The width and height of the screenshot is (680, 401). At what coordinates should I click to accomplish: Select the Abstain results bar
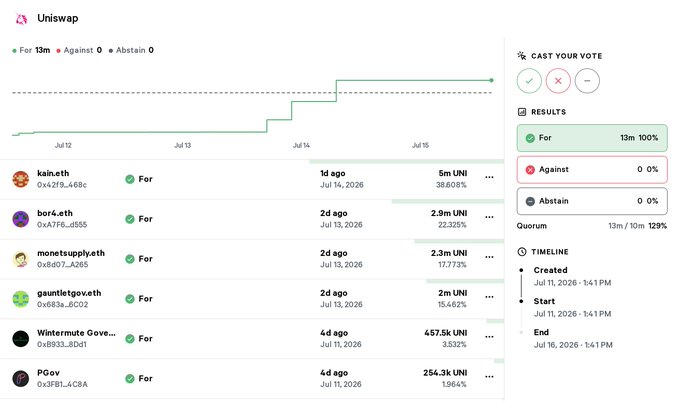[x=592, y=201]
